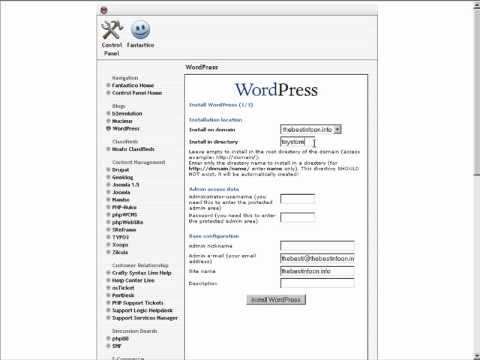Screen dimensions: 480x360
Task: Click the small red icon in the title bar
Action: pyautogui.click(x=104, y=10)
